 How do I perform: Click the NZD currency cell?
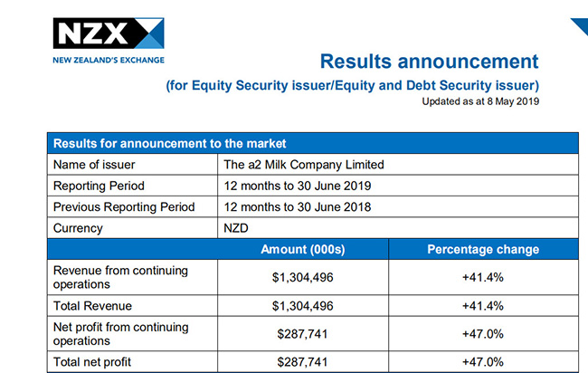pyautogui.click(x=398, y=228)
